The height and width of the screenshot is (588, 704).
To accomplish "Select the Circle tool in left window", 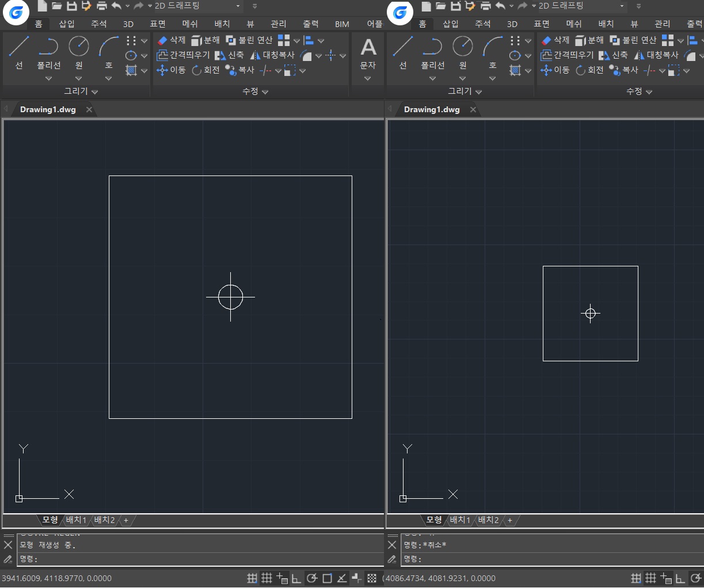I will 79,52.
